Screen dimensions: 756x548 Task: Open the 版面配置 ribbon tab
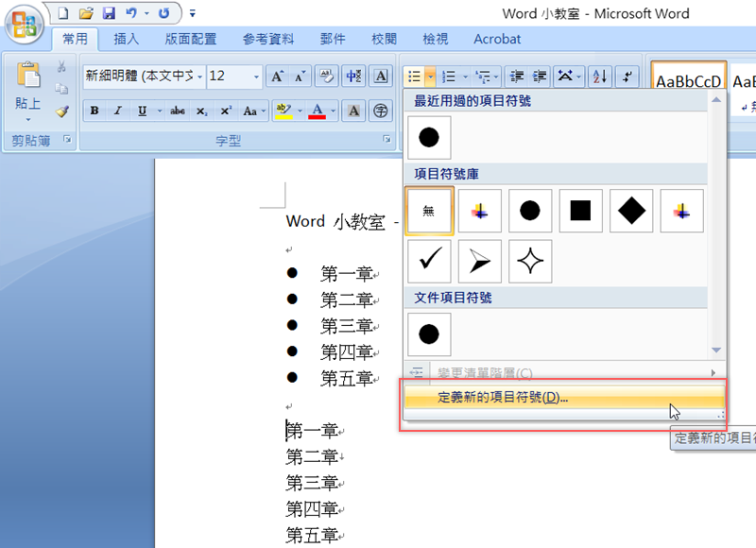[x=190, y=39]
